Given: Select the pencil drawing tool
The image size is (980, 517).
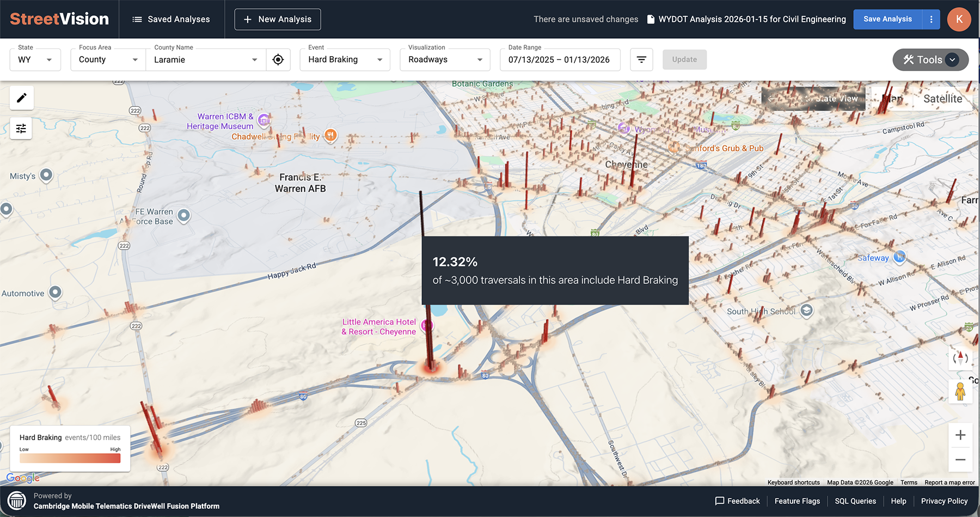Looking at the screenshot, I should click(x=21, y=98).
